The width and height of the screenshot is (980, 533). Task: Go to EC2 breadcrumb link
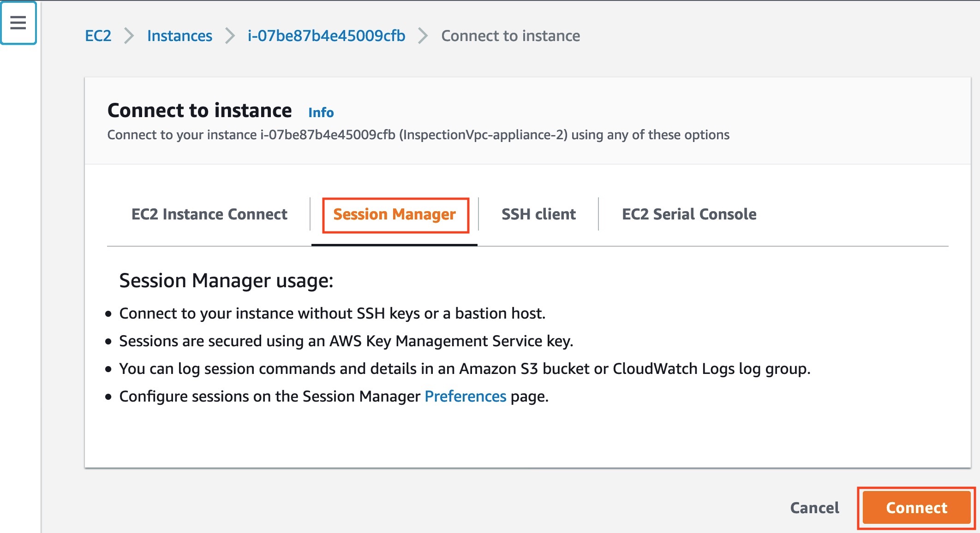click(x=98, y=36)
